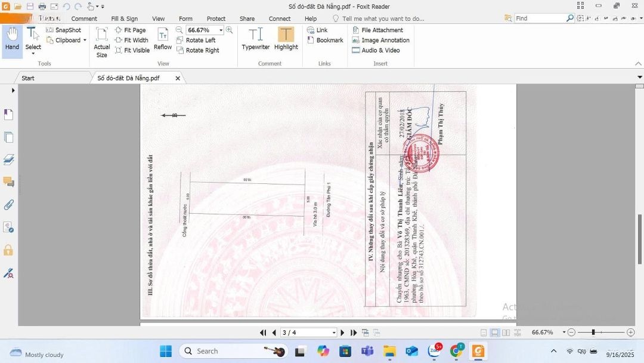Screen dimensions: 644x363
Task: Adjust the zoom slider in status bar
Action: 593,333
